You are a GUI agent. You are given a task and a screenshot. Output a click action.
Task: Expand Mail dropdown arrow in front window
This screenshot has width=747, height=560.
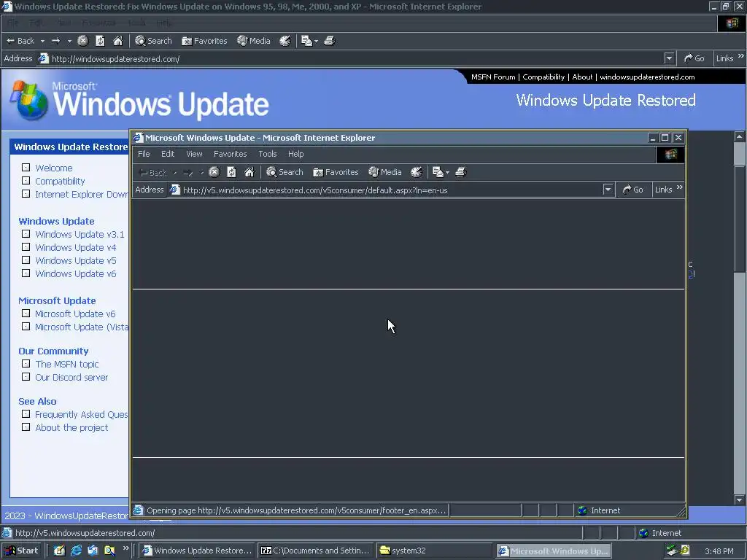tap(448, 173)
